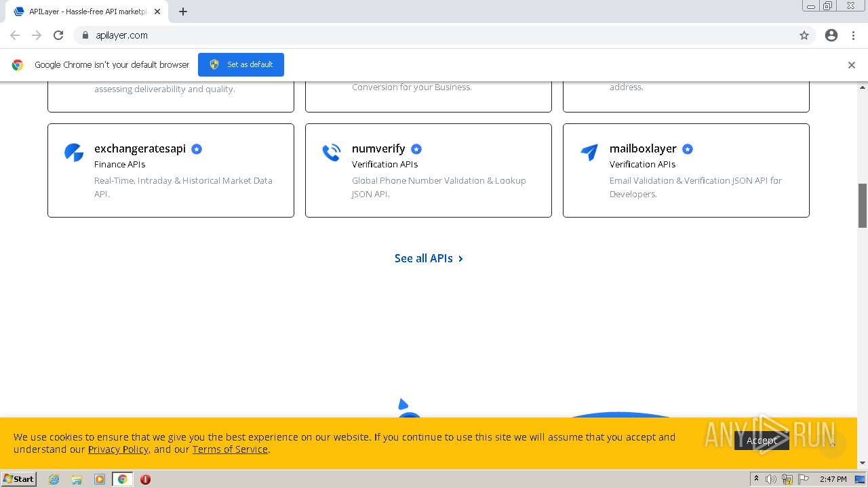Screen dimensions: 868x488
Task: Open the Chrome profile avatar icon
Action: click(x=831, y=35)
